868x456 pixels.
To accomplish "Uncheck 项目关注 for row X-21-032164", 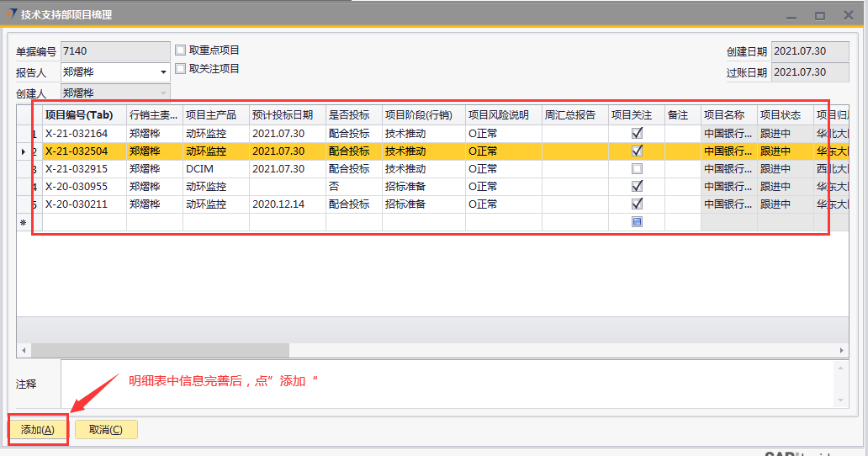I will (x=637, y=133).
